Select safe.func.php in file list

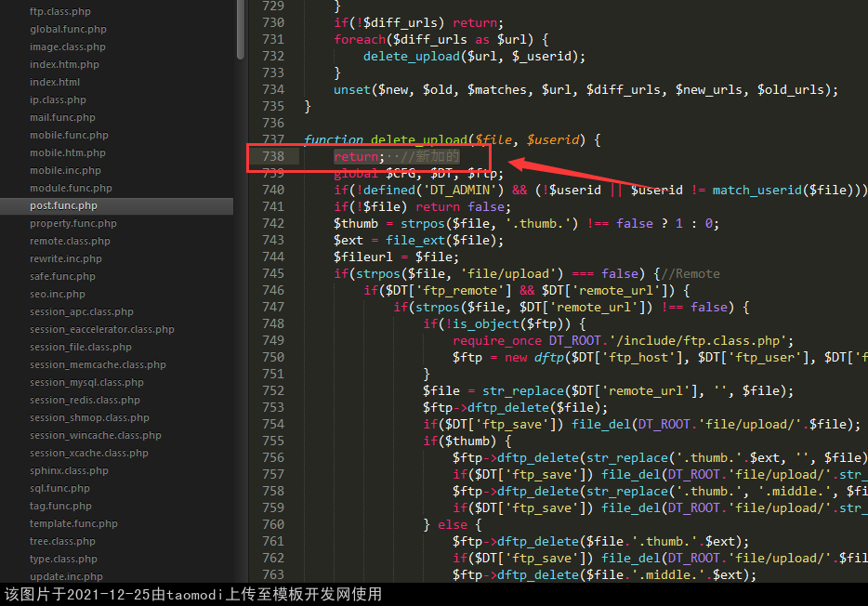(x=62, y=277)
